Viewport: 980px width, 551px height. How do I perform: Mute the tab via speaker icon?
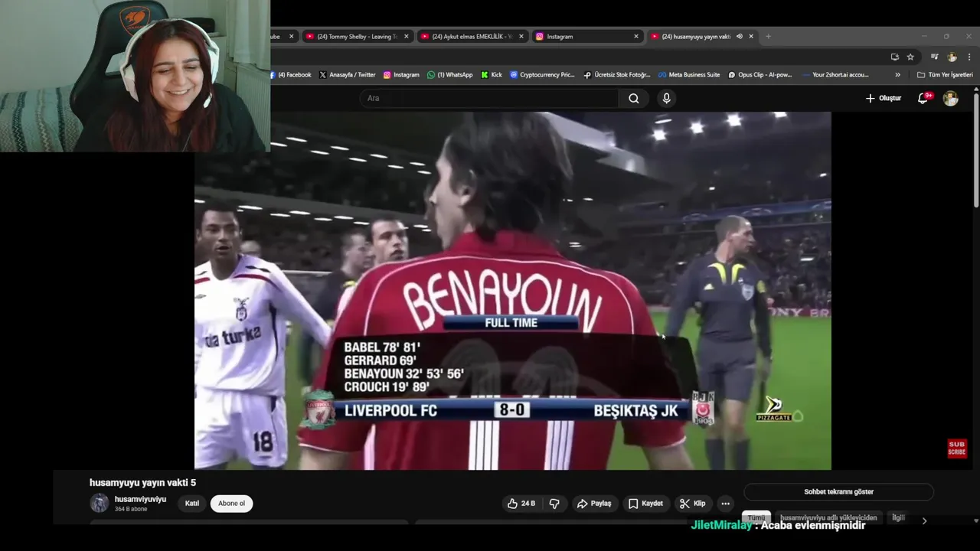click(x=740, y=36)
